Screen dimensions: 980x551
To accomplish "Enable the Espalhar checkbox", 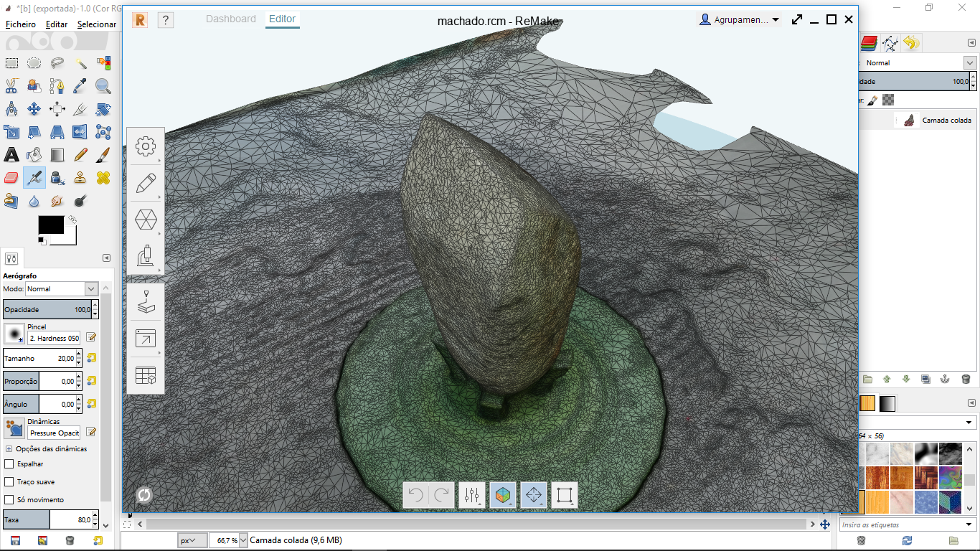I will [9, 463].
